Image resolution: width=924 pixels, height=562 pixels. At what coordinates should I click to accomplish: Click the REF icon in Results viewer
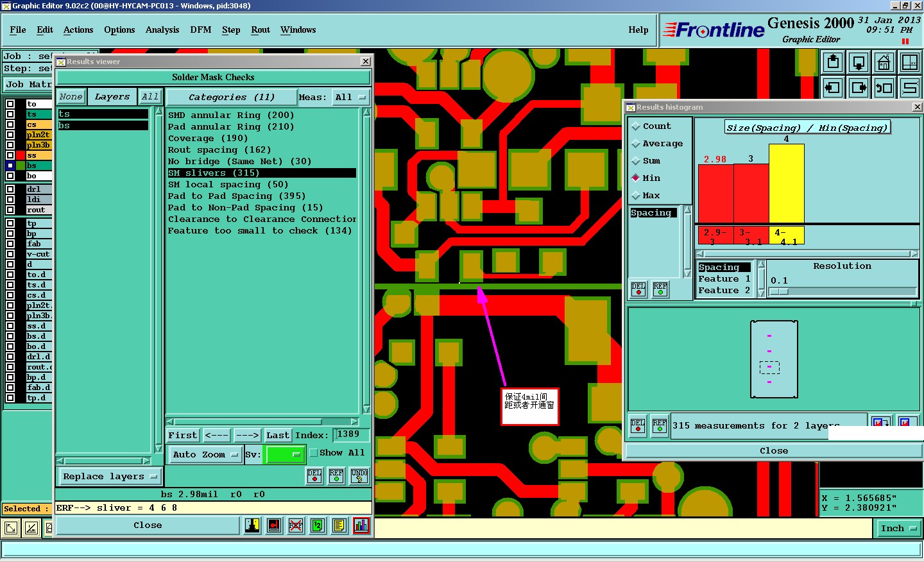click(x=336, y=476)
